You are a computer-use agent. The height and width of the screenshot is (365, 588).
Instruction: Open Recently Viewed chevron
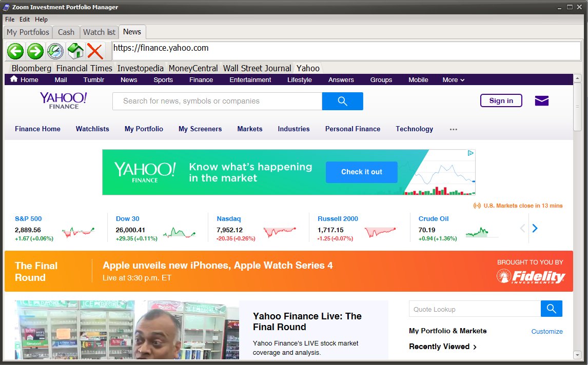click(475, 347)
